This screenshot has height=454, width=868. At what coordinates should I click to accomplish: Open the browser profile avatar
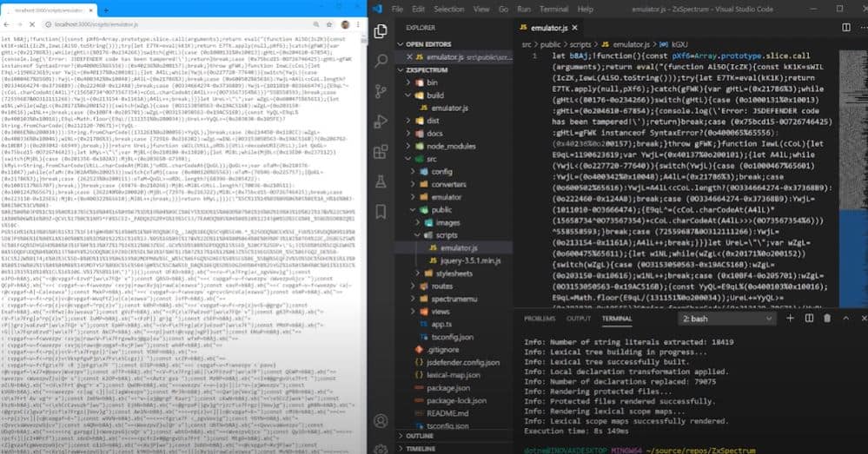tap(346, 25)
